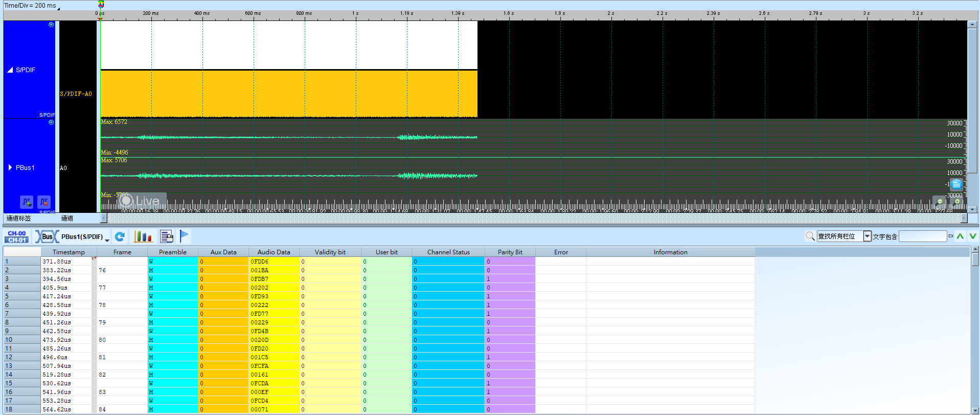Click the decode table scrollbar up arrow
This screenshot has width=980, height=415.
[975, 250]
